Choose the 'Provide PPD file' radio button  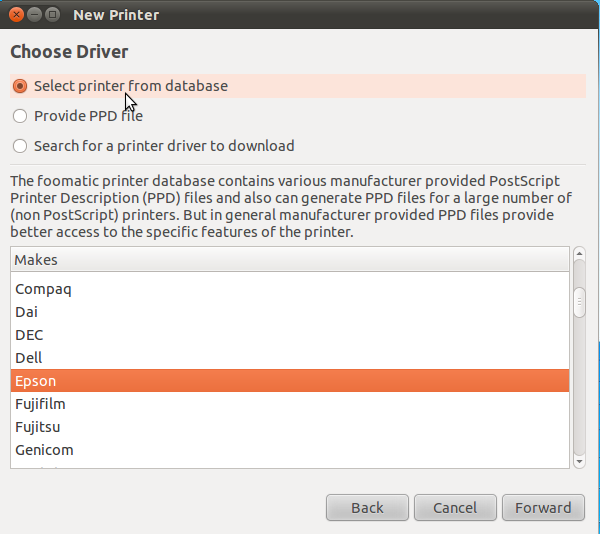(20, 116)
